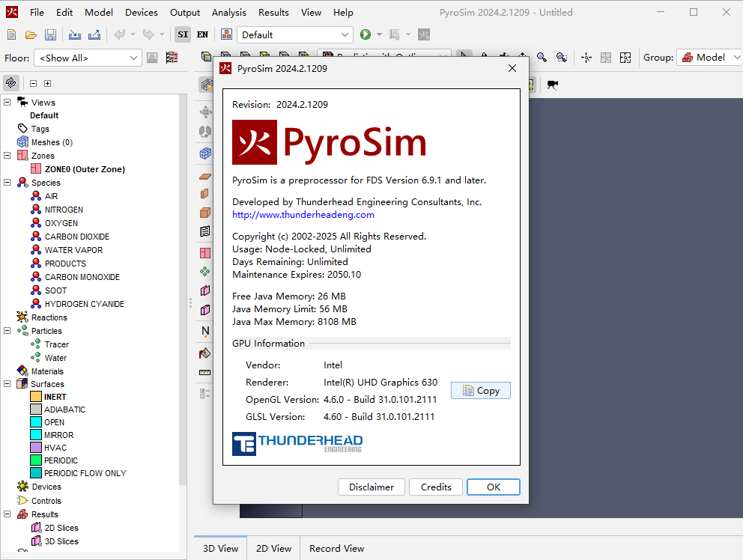Click the Undo arrow icon
Image resolution: width=743 pixels, height=560 pixels.
[x=119, y=34]
